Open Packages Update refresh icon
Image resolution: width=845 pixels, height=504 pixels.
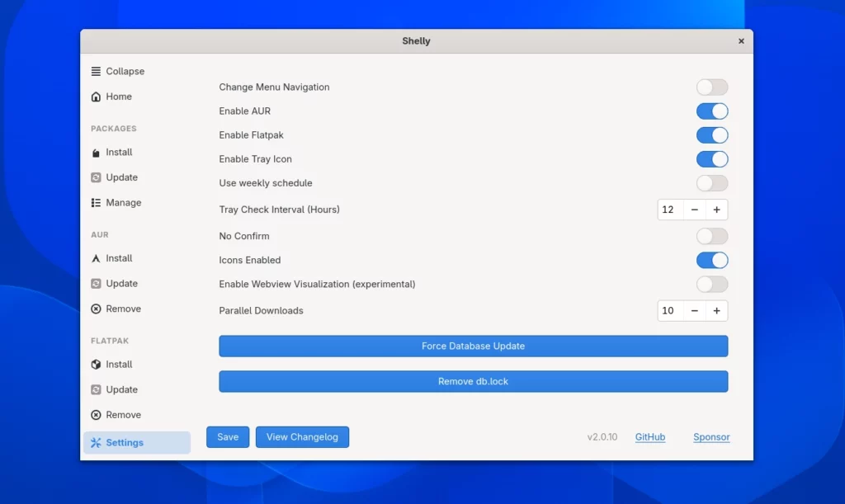point(97,177)
